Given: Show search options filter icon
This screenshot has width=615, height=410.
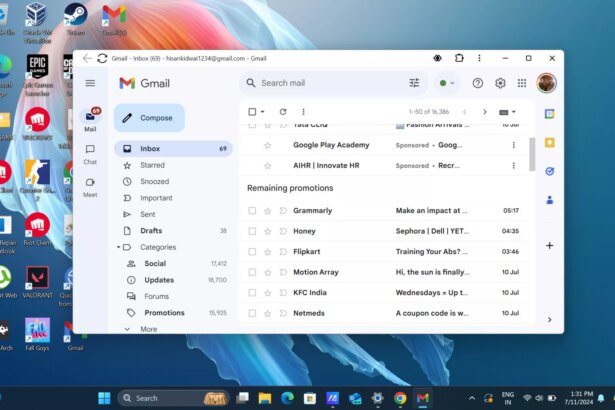Looking at the screenshot, I should [x=414, y=83].
